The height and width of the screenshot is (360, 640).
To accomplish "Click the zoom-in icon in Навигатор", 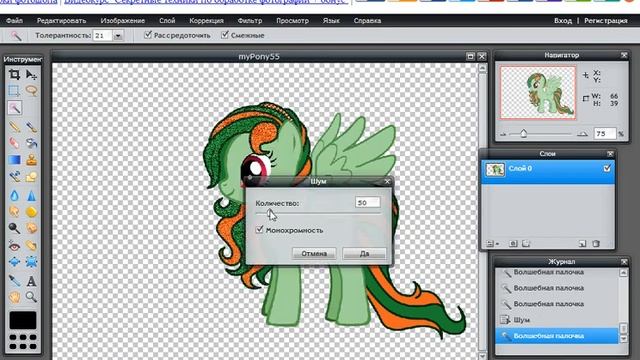I will (582, 134).
